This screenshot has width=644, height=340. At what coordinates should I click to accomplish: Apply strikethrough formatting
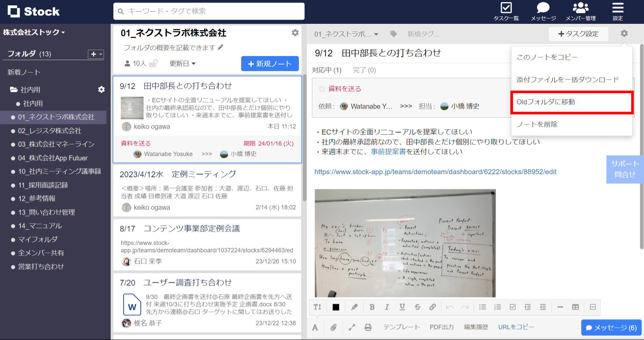[417, 307]
